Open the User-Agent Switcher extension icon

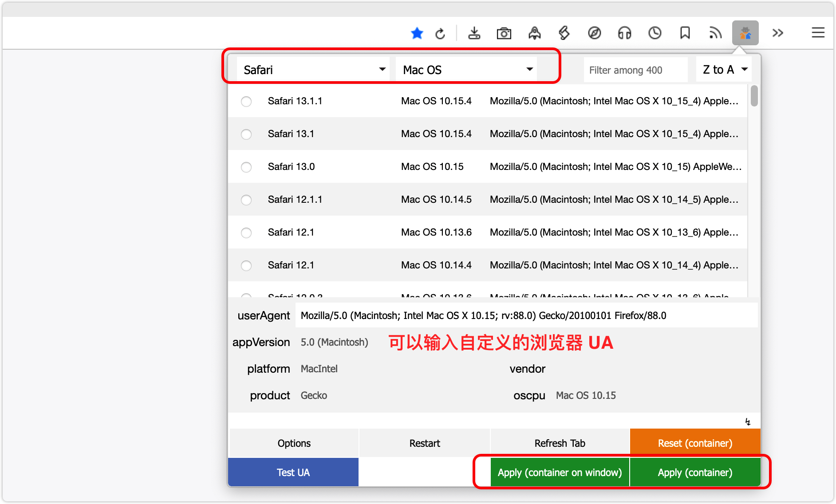coord(745,33)
